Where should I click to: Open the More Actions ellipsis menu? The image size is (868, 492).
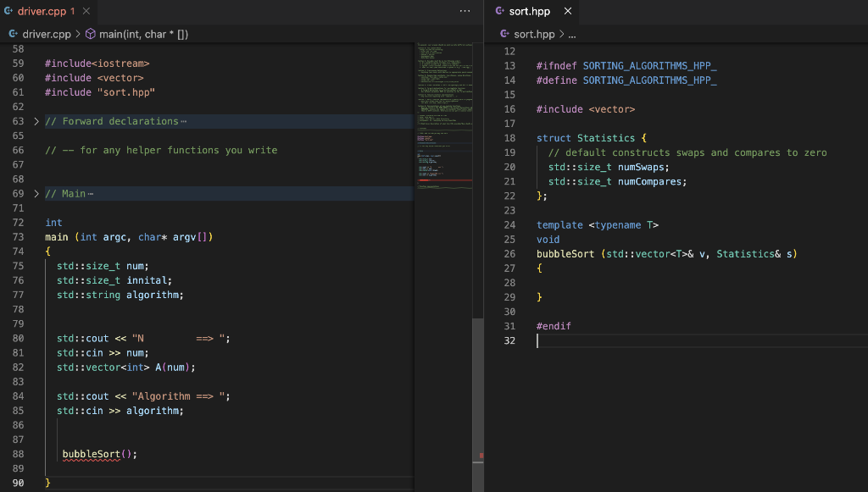tap(465, 11)
